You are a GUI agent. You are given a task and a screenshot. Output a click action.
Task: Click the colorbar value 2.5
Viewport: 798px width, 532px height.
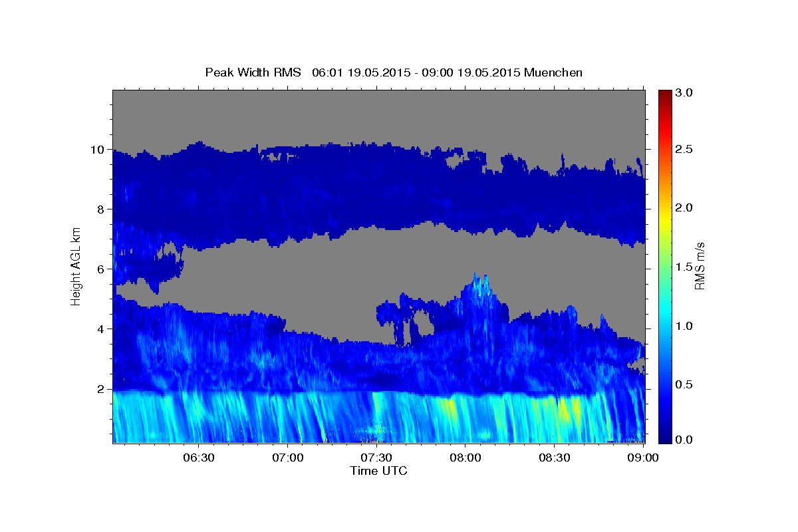[x=683, y=150]
